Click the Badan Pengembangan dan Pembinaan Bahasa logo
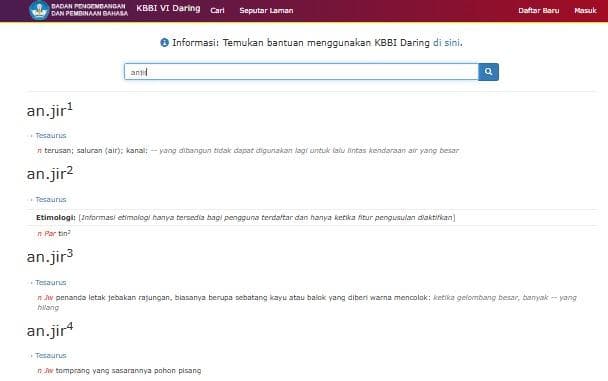 pos(78,10)
